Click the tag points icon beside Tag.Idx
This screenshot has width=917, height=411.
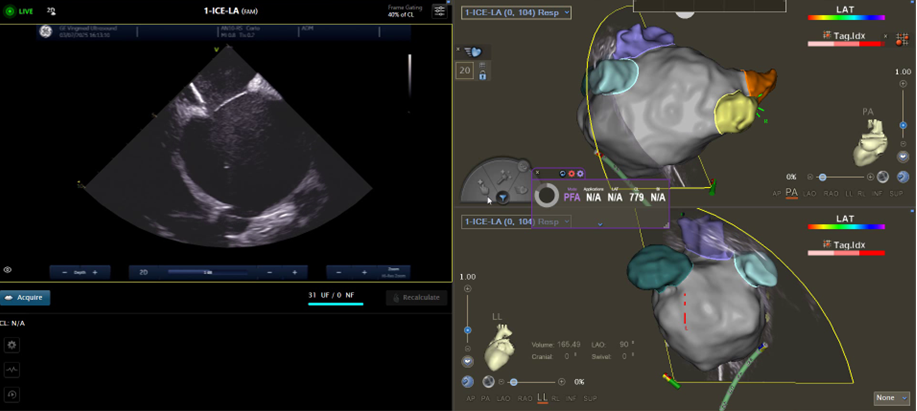(x=906, y=40)
